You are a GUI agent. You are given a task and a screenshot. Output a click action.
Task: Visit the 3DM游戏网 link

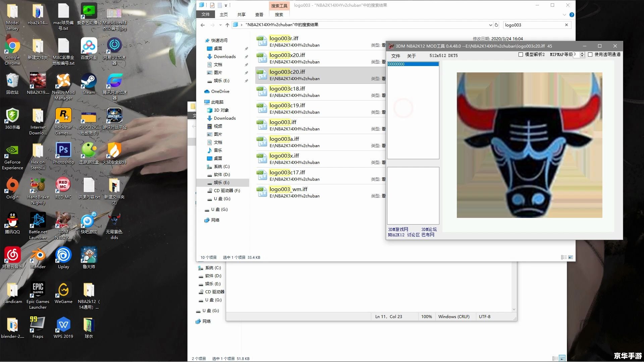coord(398,229)
